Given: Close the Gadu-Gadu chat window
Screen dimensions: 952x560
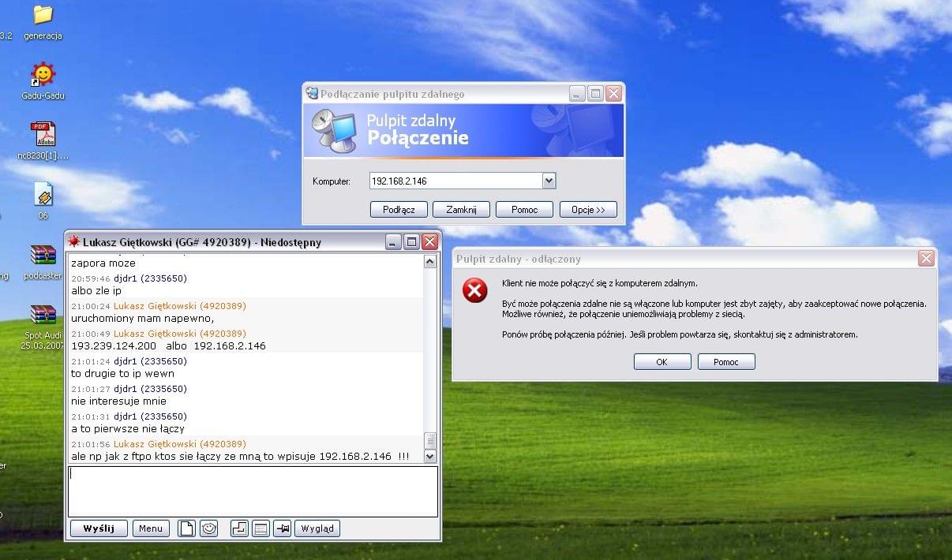Looking at the screenshot, I should [429, 242].
